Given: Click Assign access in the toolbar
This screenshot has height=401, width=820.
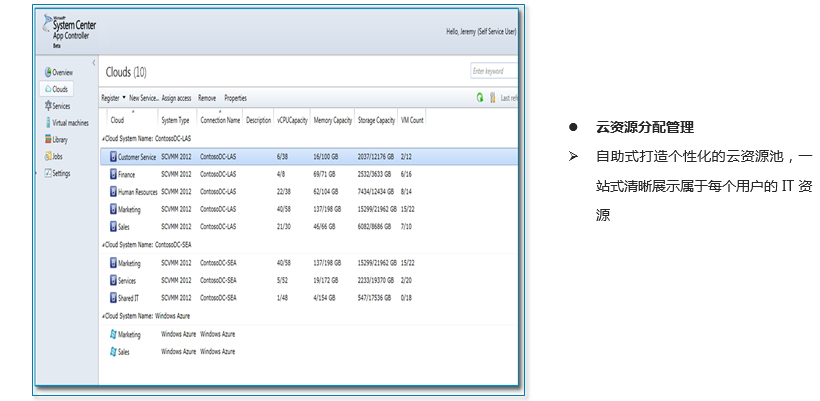Looking at the screenshot, I should click(176, 98).
